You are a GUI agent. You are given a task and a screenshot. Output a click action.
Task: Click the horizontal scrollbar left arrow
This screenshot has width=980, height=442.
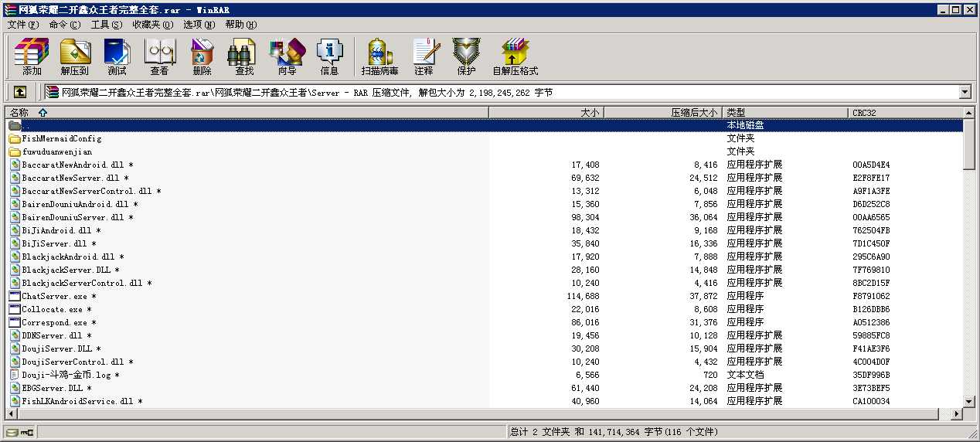(x=12, y=414)
